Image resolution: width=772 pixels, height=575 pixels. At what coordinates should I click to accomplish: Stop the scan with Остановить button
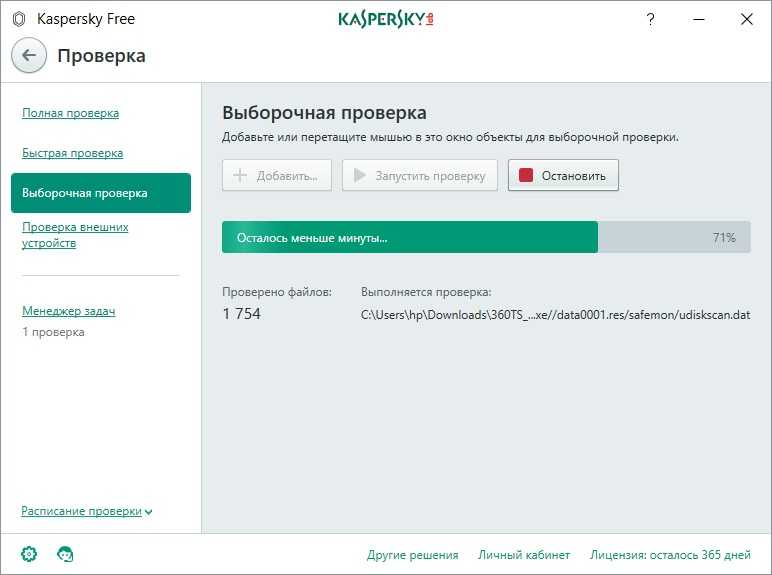[563, 175]
